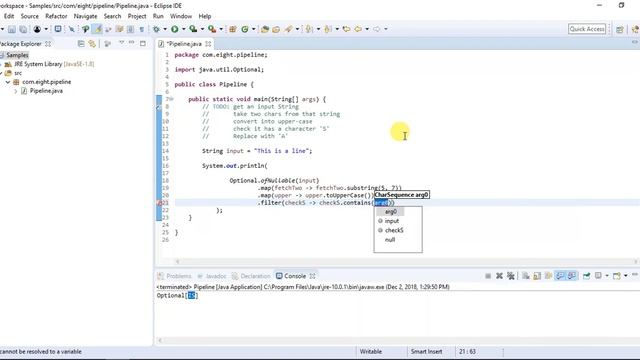Click the Save All toolbar icon
The height and width of the screenshot is (360, 640).
point(23,29)
